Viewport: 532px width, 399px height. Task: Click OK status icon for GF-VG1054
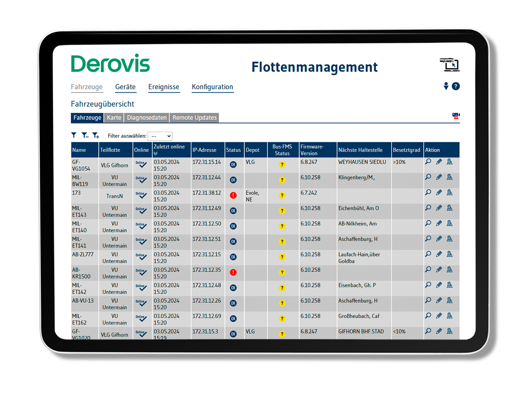coord(233,164)
